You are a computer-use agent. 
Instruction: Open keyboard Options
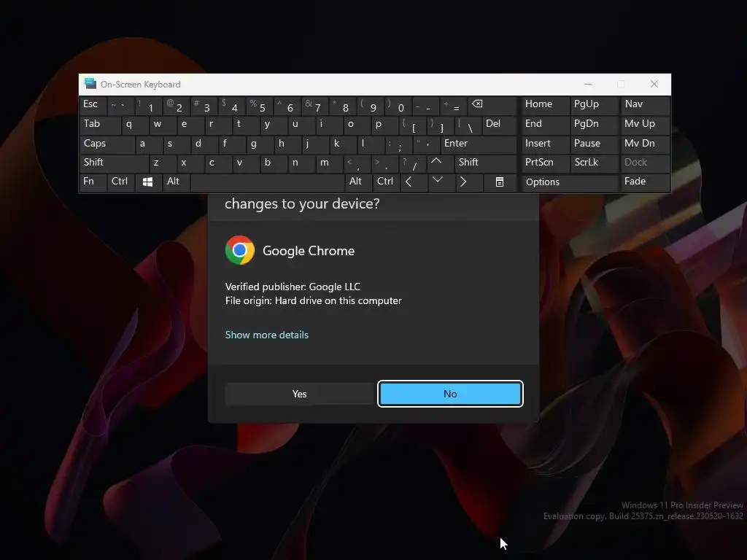[x=570, y=182]
